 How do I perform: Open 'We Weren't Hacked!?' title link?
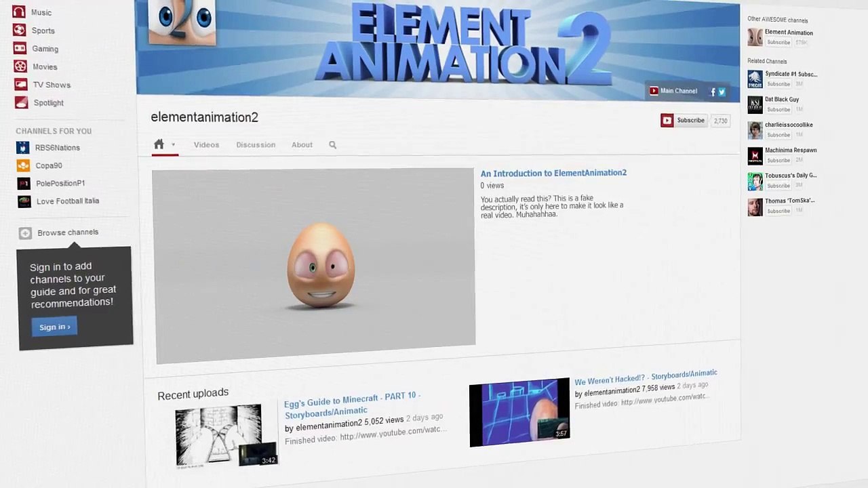coord(646,377)
